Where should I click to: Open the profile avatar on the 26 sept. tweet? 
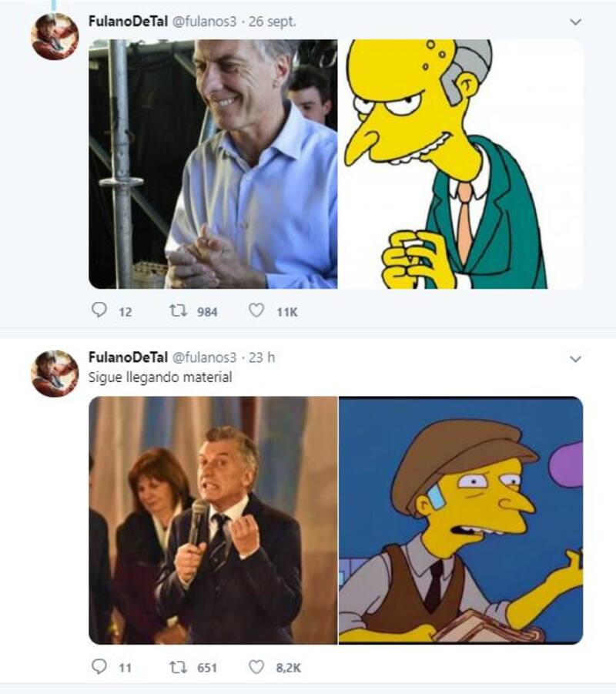point(55,36)
